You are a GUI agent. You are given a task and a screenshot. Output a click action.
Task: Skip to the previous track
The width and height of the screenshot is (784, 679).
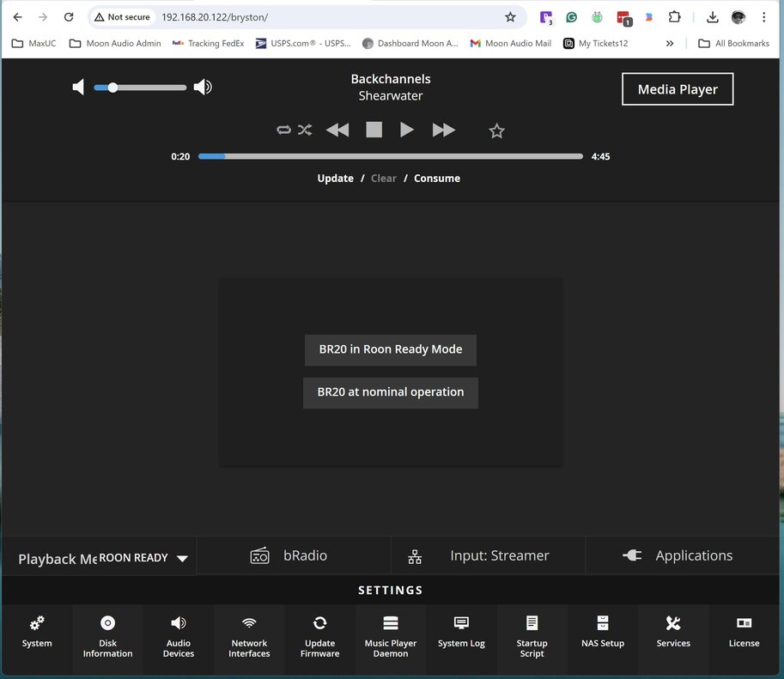point(337,130)
